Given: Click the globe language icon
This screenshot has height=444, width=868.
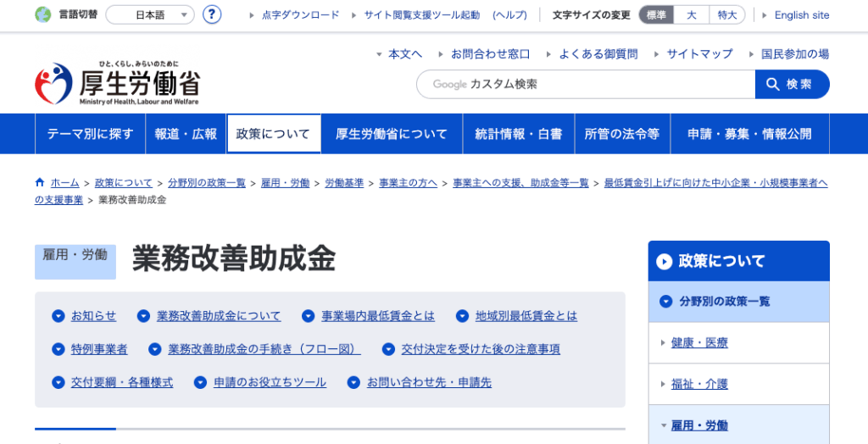Looking at the screenshot, I should pos(42,15).
